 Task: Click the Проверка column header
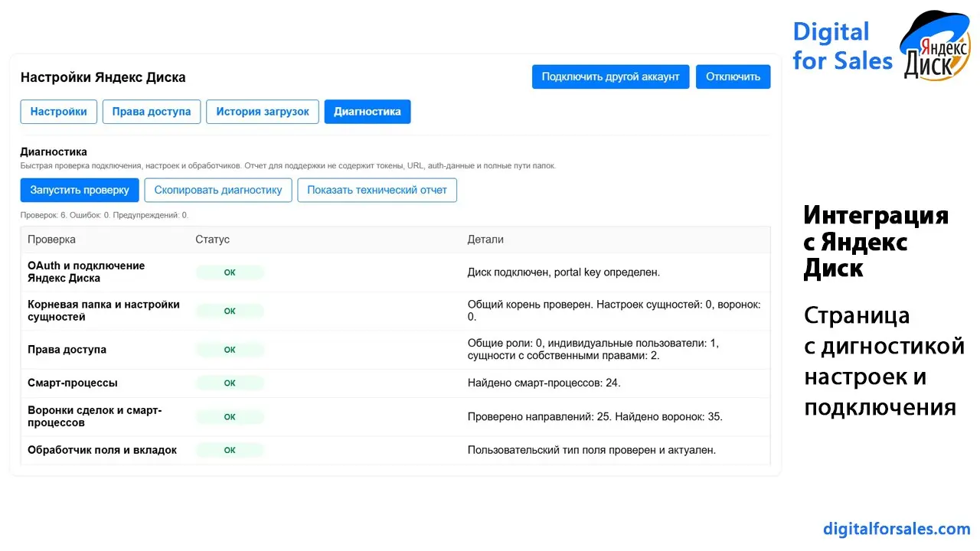coord(52,240)
